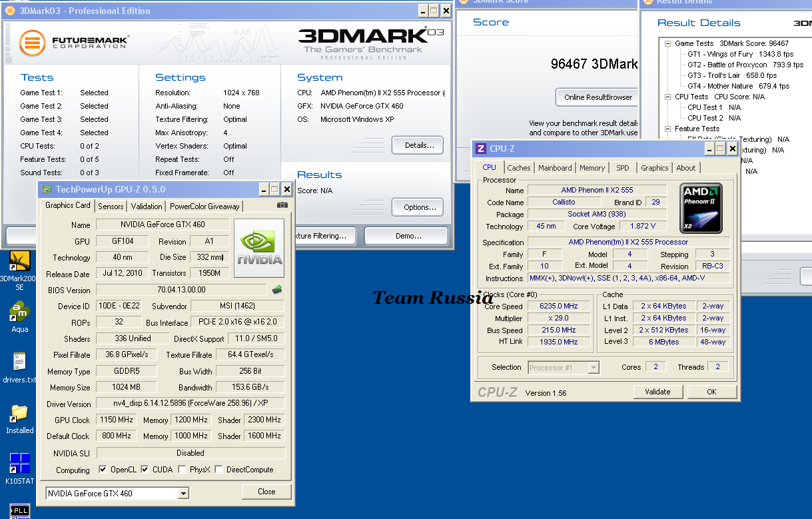Click the AMD Phenom II logo in CPU-Z
This screenshot has height=519, width=812.
701,209
